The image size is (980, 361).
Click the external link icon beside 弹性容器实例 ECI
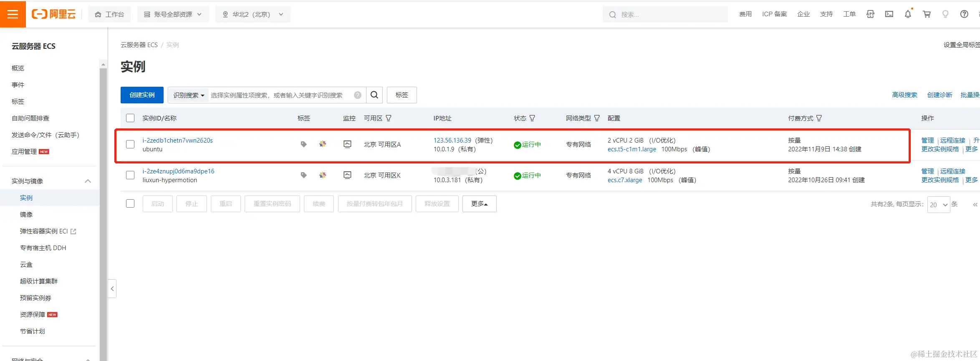pos(73,231)
